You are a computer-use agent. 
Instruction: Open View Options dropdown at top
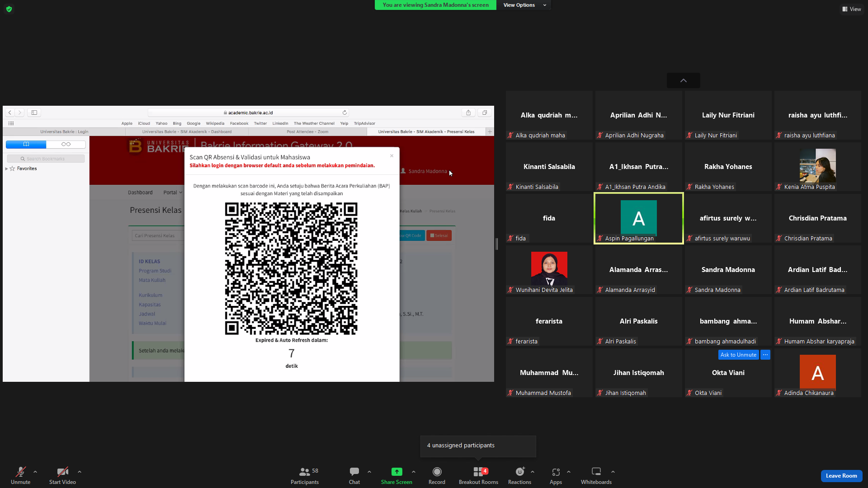coord(524,5)
